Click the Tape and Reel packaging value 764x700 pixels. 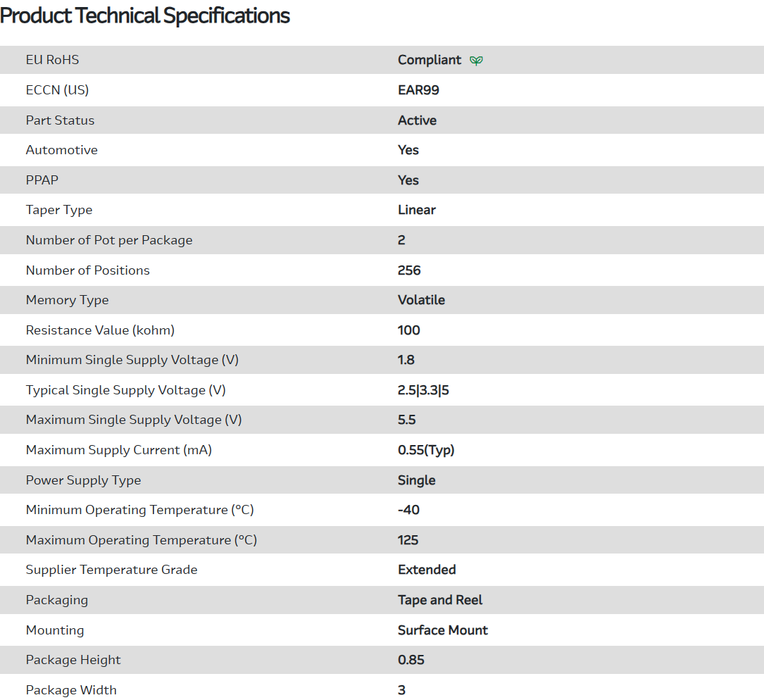coord(440,600)
